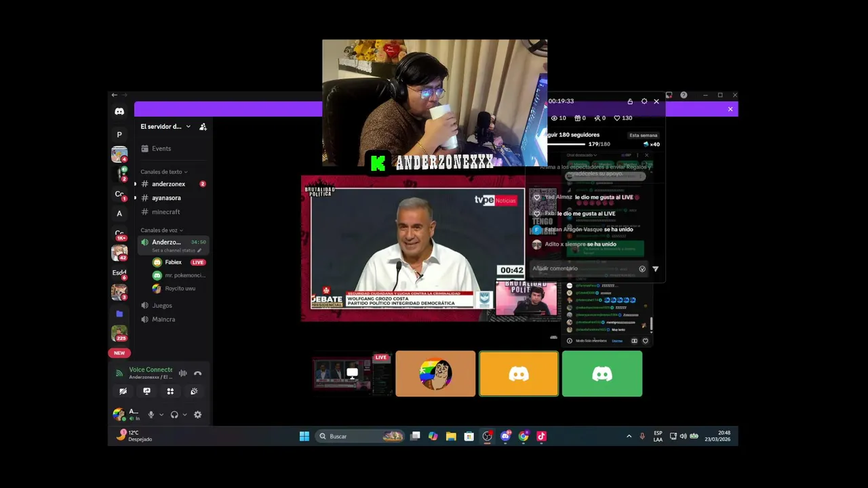Open the ayanasora text channel
The height and width of the screenshot is (488, 868).
(173, 198)
